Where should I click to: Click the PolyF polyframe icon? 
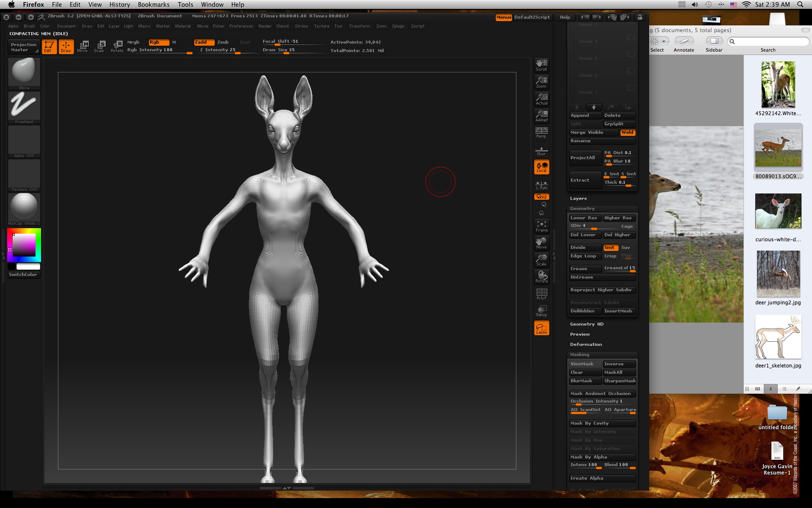pos(542,293)
